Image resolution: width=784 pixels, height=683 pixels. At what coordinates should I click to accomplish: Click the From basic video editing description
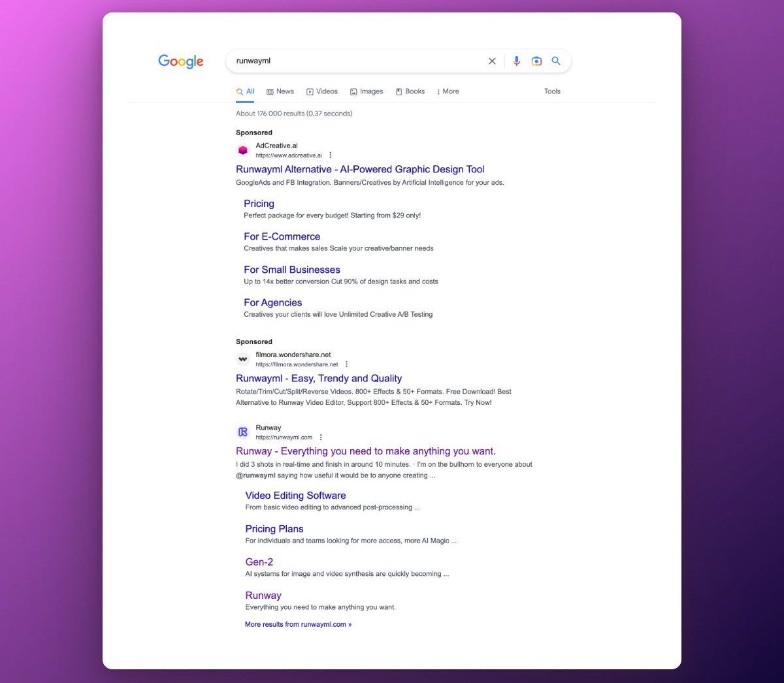[x=333, y=507]
